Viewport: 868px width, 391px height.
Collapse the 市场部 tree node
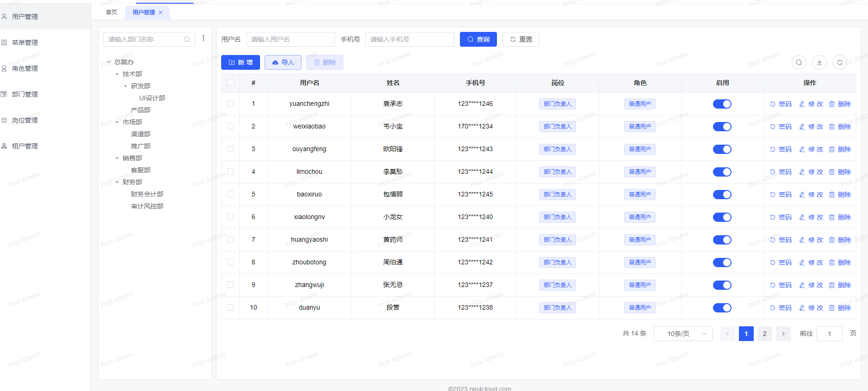pos(117,122)
